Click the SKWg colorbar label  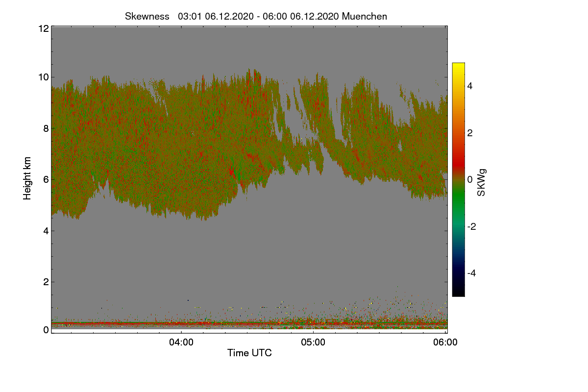coord(482,183)
